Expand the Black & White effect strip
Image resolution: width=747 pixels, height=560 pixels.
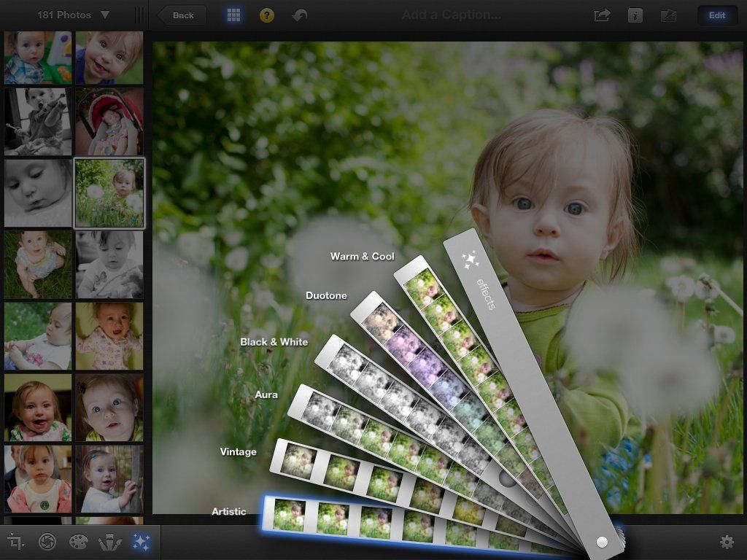point(274,342)
